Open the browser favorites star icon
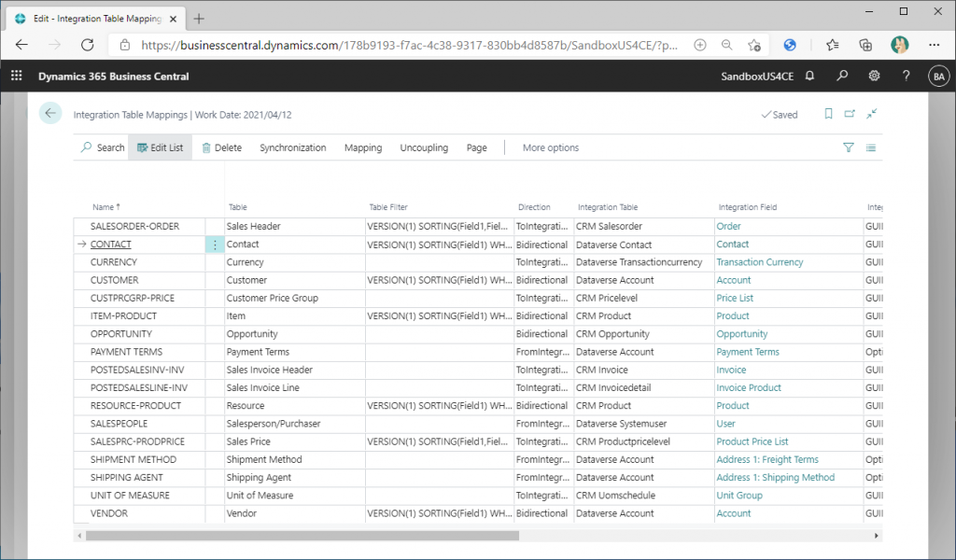The width and height of the screenshot is (956, 560). tap(832, 45)
